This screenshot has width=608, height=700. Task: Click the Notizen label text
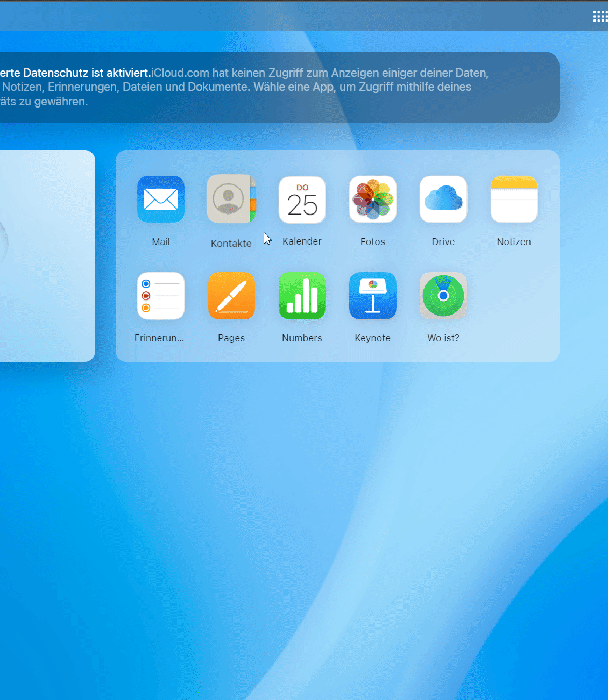click(514, 242)
